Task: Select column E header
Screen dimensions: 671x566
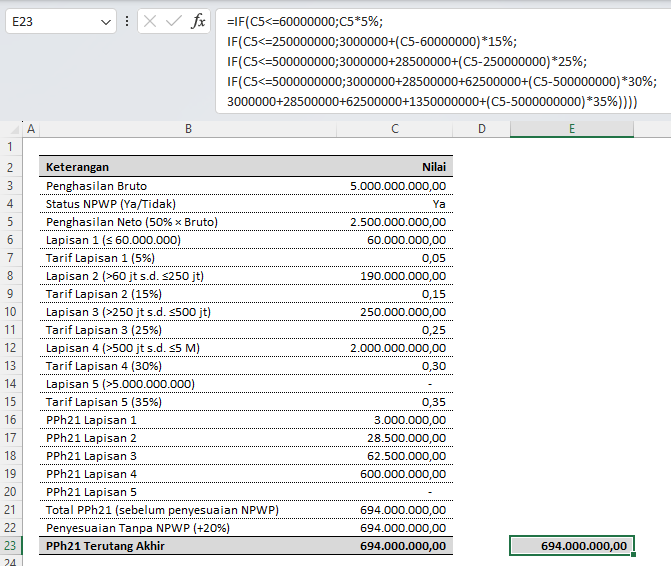Action: [x=571, y=129]
